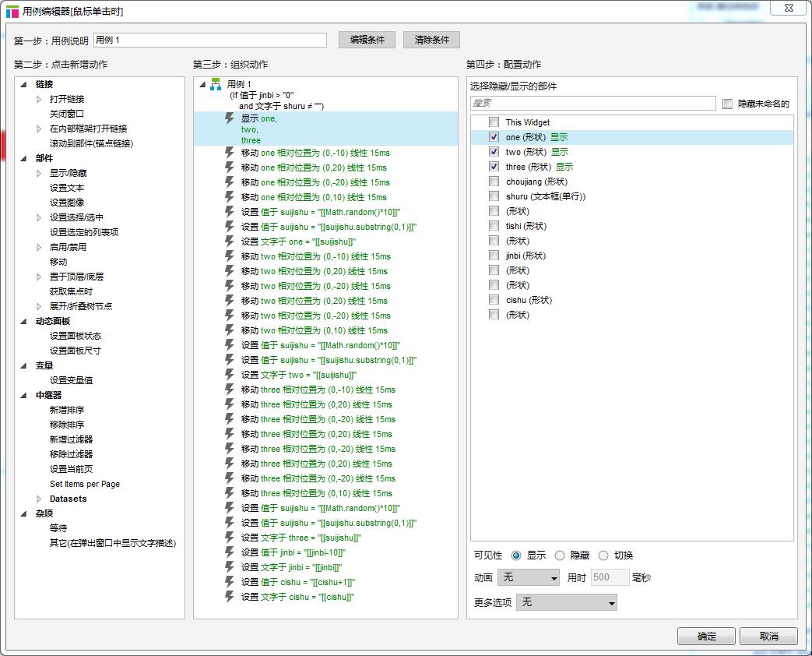Click the lightning icon of 设置 文字于 three
This screenshot has height=656, width=812.
(230, 538)
